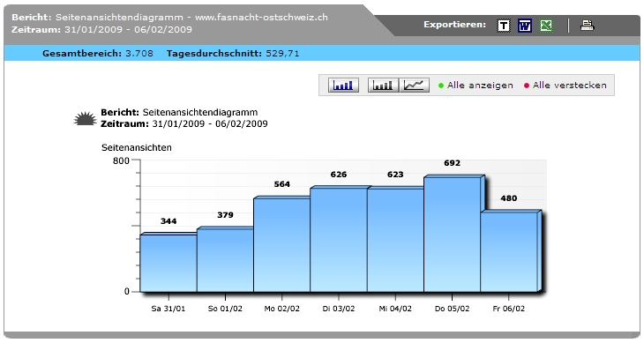The height and width of the screenshot is (343, 644).
Task: Click the value label 626
Action: click(339, 175)
